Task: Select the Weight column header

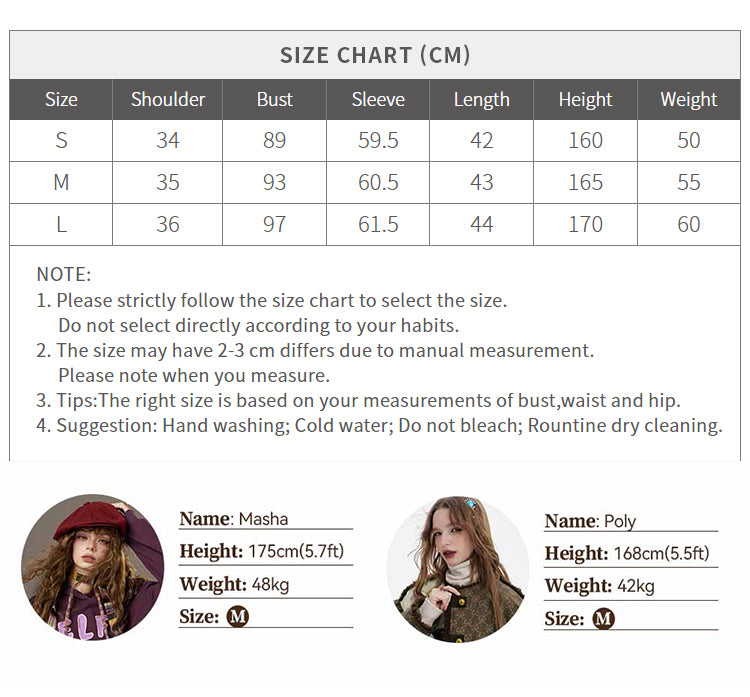Action: tap(688, 99)
